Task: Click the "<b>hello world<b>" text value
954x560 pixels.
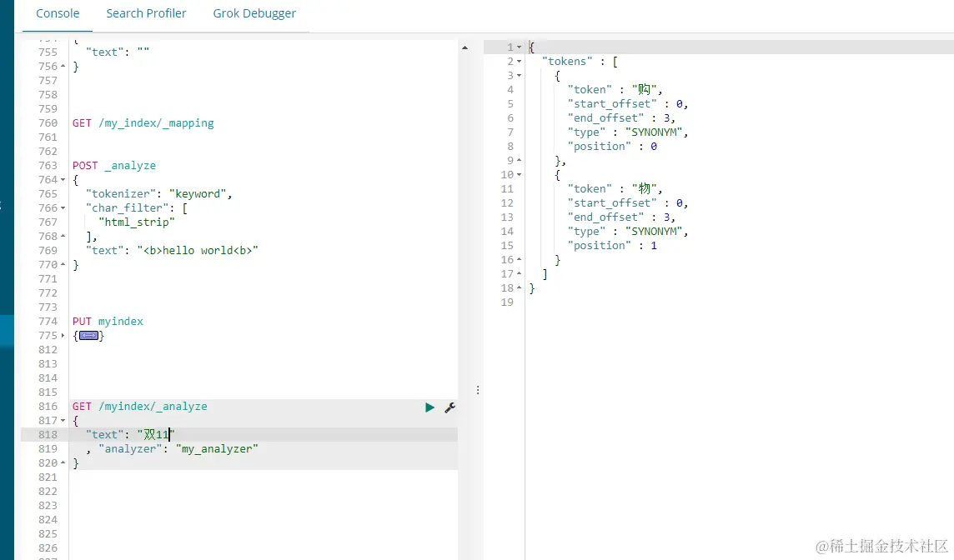Action: point(198,251)
